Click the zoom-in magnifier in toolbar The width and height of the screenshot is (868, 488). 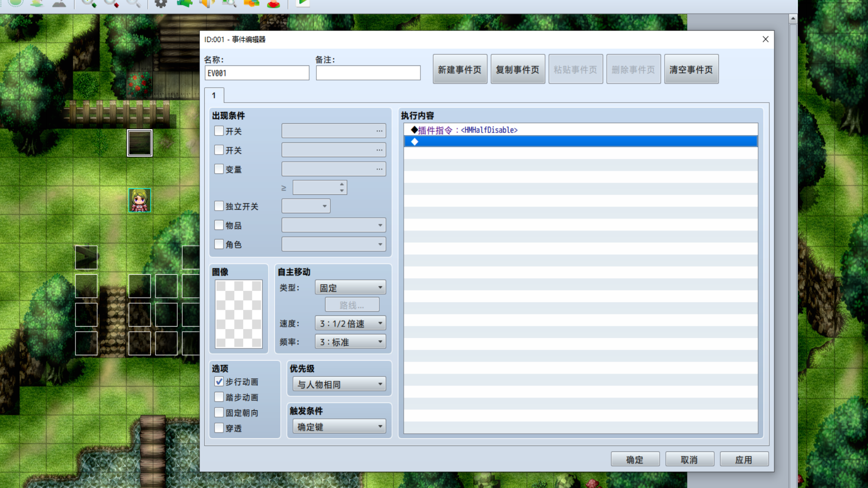(89, 4)
